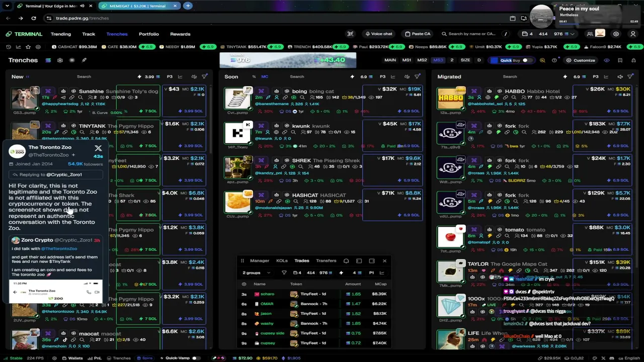This screenshot has width=644, height=362.
Task: Click the filter funnel in trades panel
Action: pyautogui.click(x=284, y=273)
